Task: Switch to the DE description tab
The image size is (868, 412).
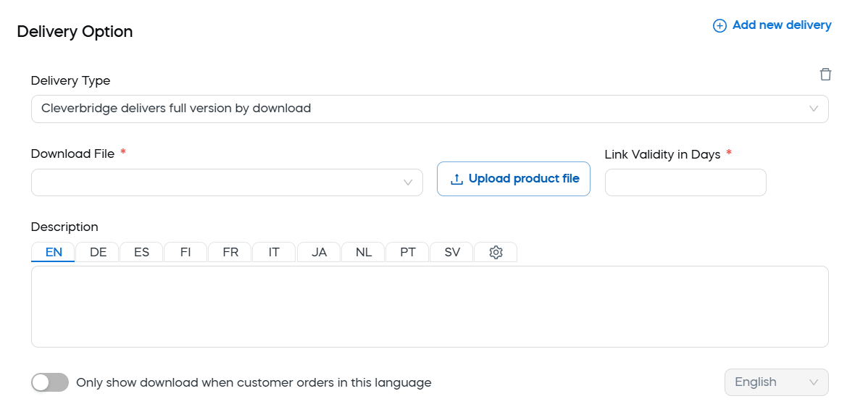Action: (x=97, y=252)
